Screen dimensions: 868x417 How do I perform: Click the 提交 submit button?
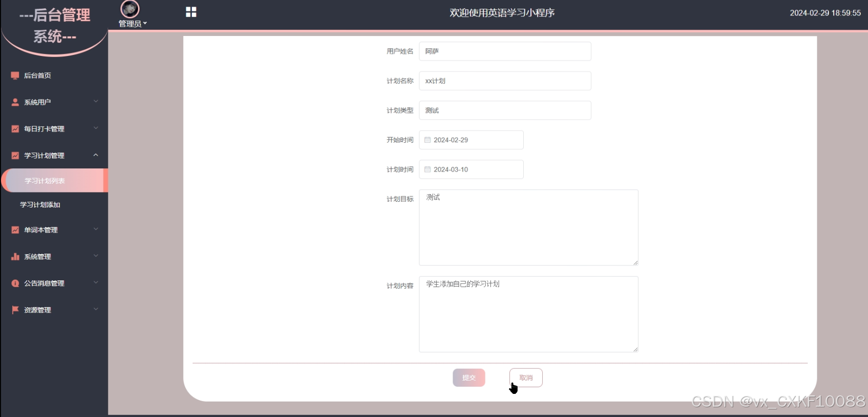pos(469,377)
